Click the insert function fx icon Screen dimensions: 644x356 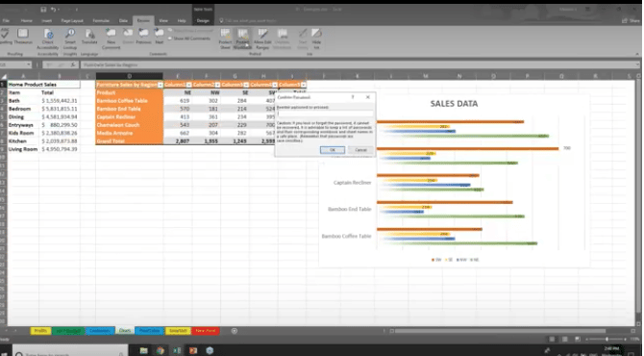click(x=73, y=64)
